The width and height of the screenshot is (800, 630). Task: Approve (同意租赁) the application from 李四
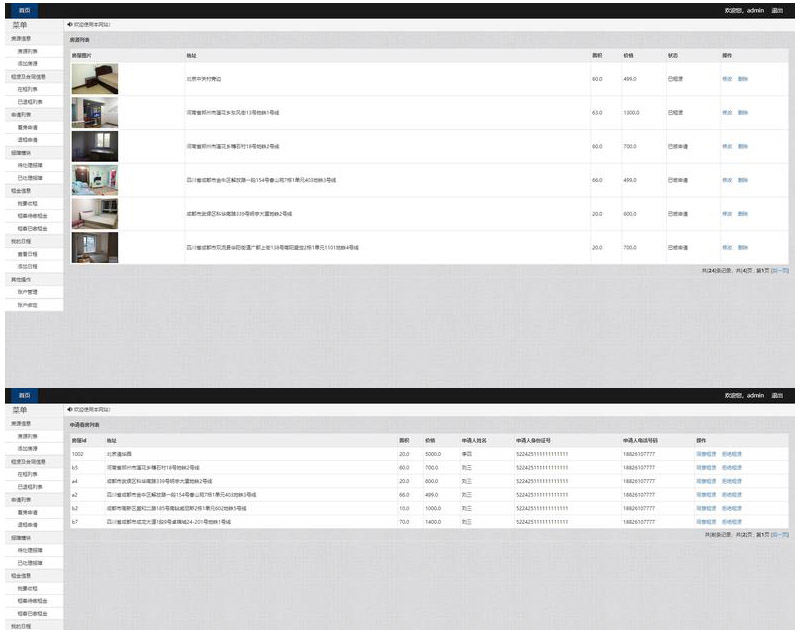(x=706, y=454)
